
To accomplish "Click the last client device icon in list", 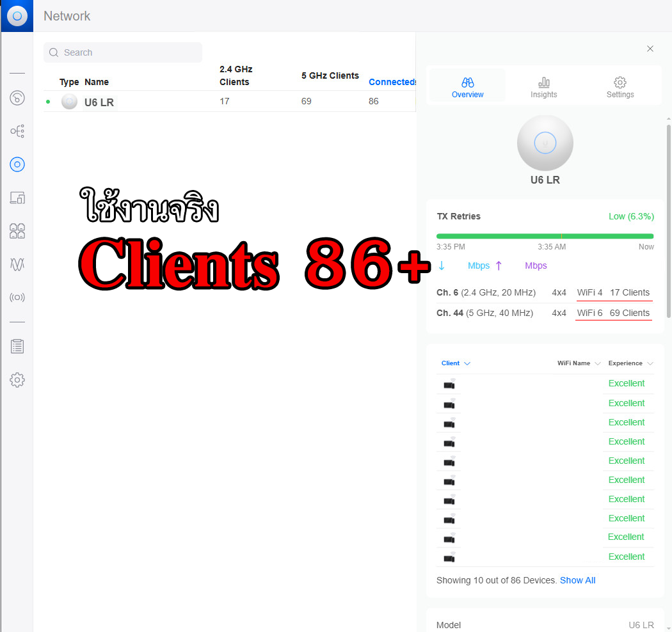I will [x=449, y=557].
